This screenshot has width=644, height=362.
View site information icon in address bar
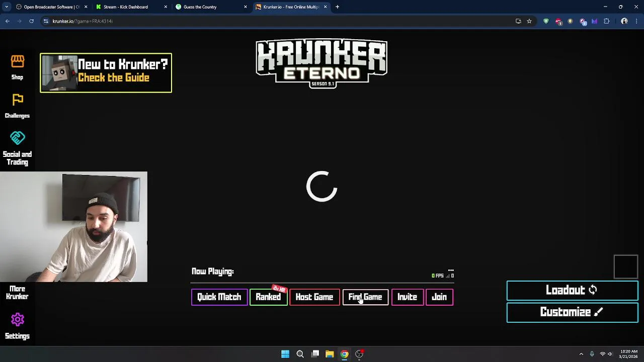pyautogui.click(x=46, y=21)
